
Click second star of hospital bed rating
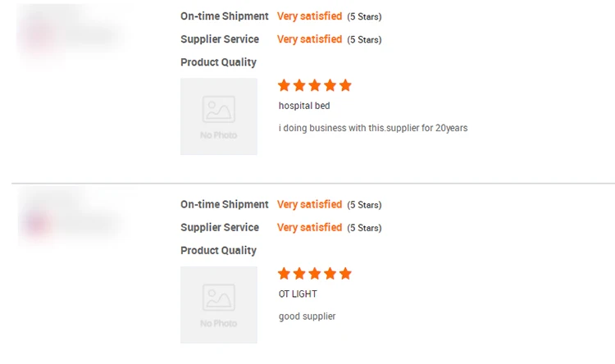[299, 85]
